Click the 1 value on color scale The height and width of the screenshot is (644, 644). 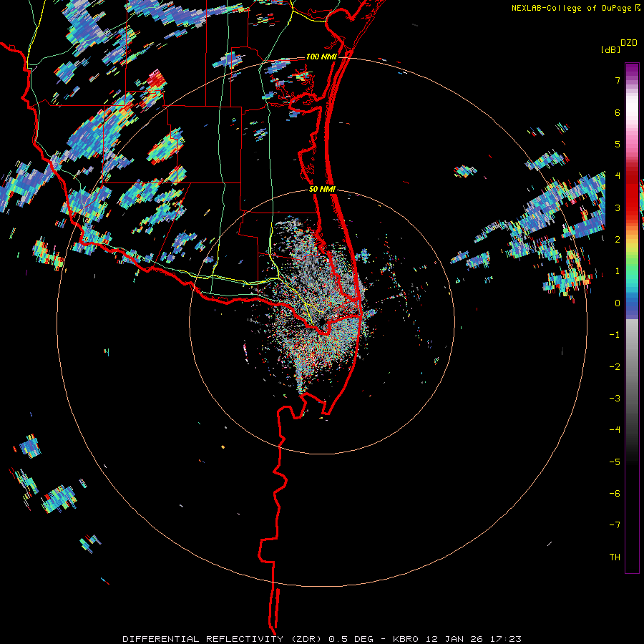pos(618,271)
